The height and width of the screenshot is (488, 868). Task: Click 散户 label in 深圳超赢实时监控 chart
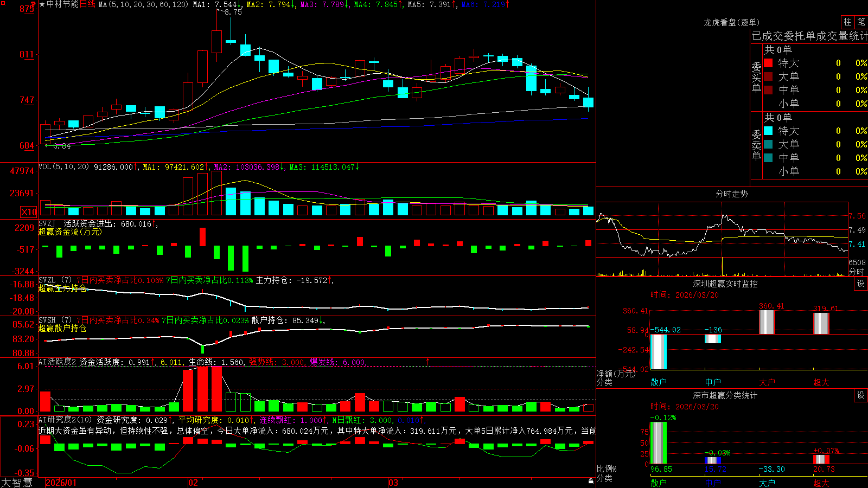point(659,382)
